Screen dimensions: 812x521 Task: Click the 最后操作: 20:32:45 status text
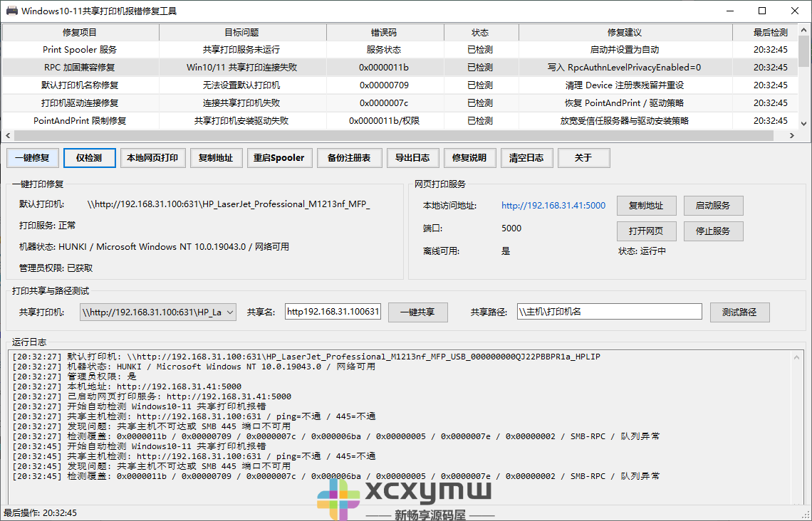point(41,513)
